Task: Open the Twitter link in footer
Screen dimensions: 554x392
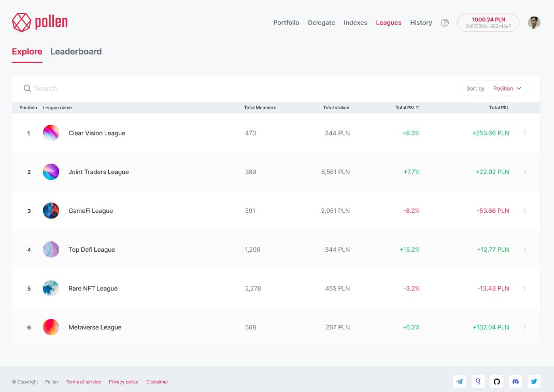Action: pyautogui.click(x=534, y=382)
